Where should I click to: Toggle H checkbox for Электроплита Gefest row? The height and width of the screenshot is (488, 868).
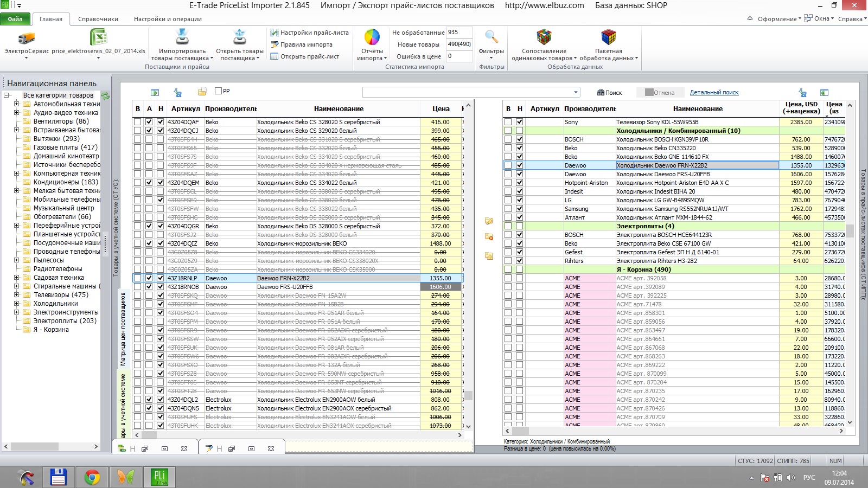pyautogui.click(x=520, y=252)
